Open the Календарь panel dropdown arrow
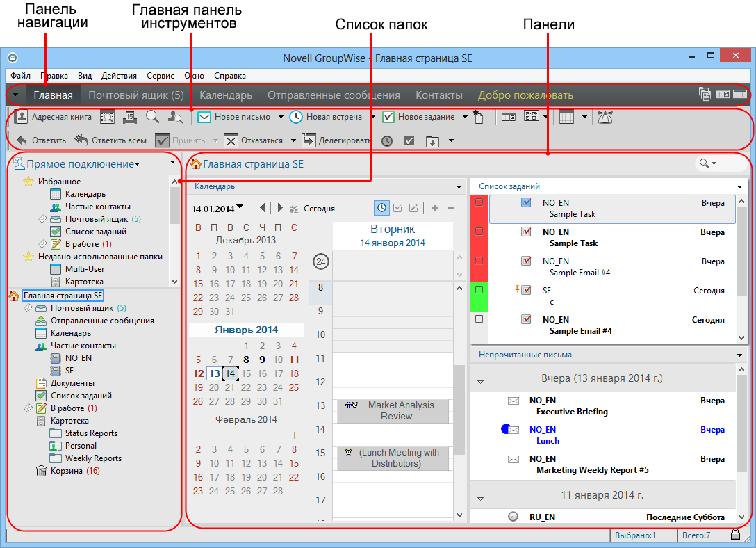This screenshot has height=548, width=756. tap(459, 186)
